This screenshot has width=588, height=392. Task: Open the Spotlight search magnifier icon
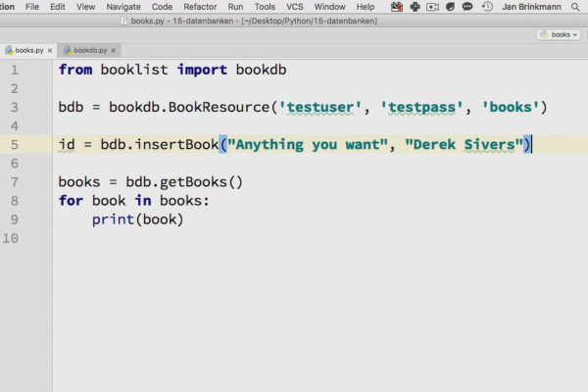click(575, 7)
